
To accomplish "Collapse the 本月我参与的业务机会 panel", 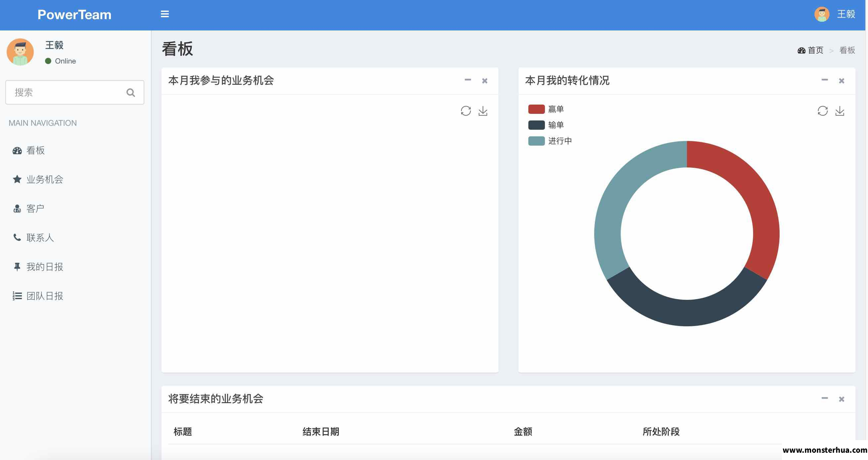I will tap(468, 80).
